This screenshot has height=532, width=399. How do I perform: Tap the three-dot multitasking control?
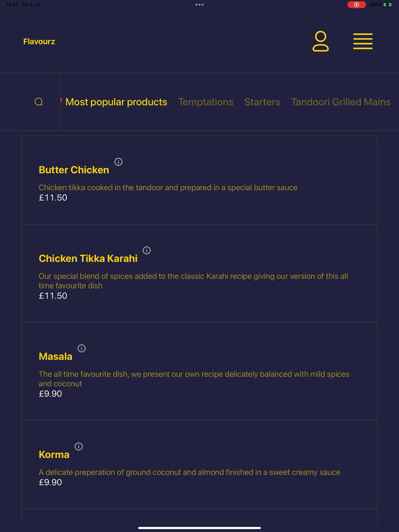click(x=199, y=4)
